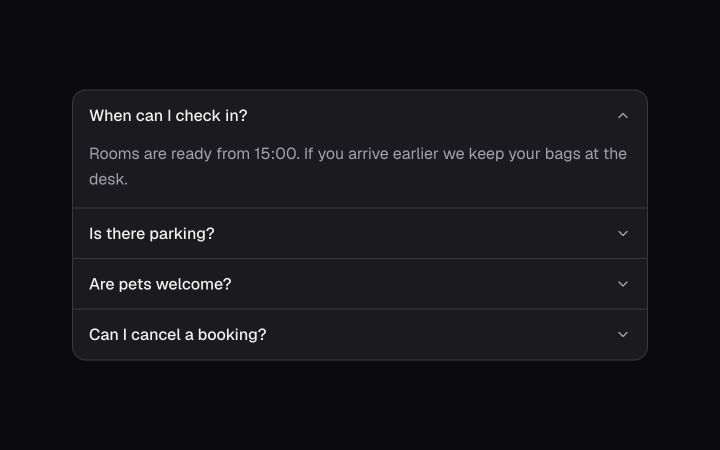The height and width of the screenshot is (450, 720).
Task: Select the "Are pets welcome?" heading text
Action: [x=160, y=284]
